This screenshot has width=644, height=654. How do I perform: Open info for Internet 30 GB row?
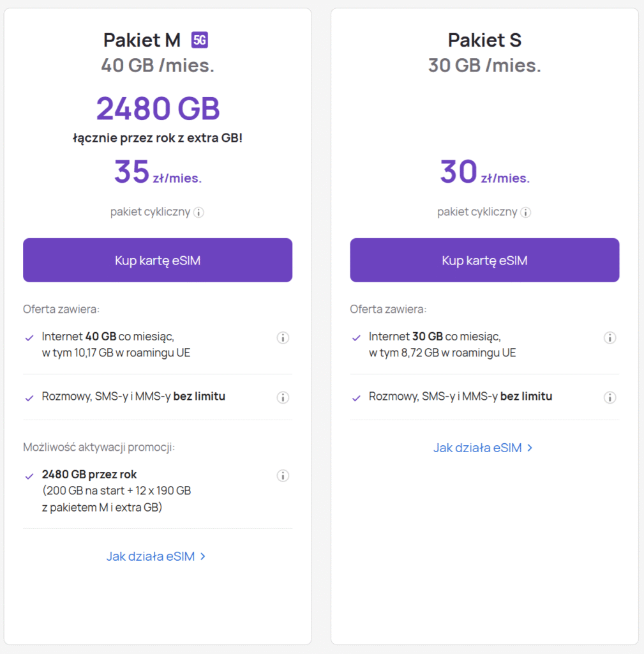click(x=610, y=338)
